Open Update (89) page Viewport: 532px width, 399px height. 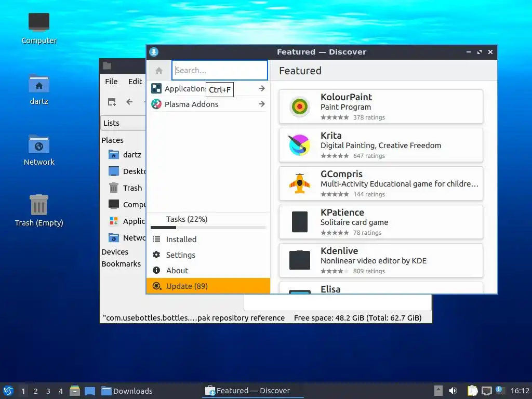(x=208, y=286)
